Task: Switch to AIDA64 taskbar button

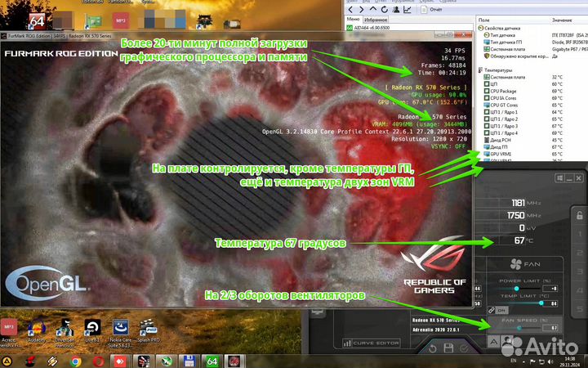Action: [212, 361]
